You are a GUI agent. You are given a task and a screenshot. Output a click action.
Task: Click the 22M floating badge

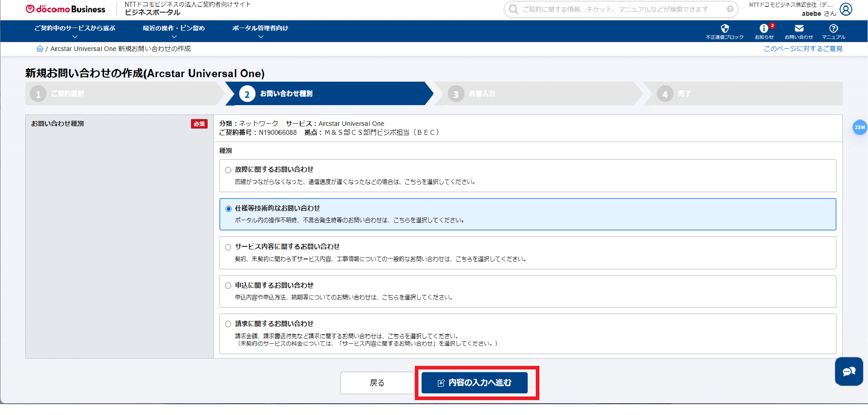click(x=859, y=127)
